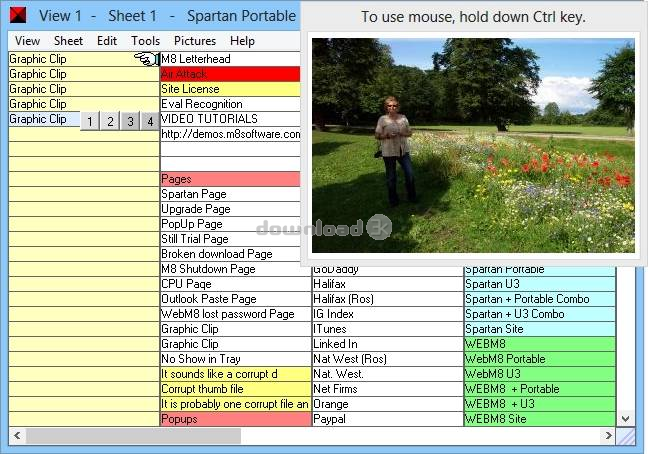Open the Help menu
648x454 pixels.
[242, 41]
